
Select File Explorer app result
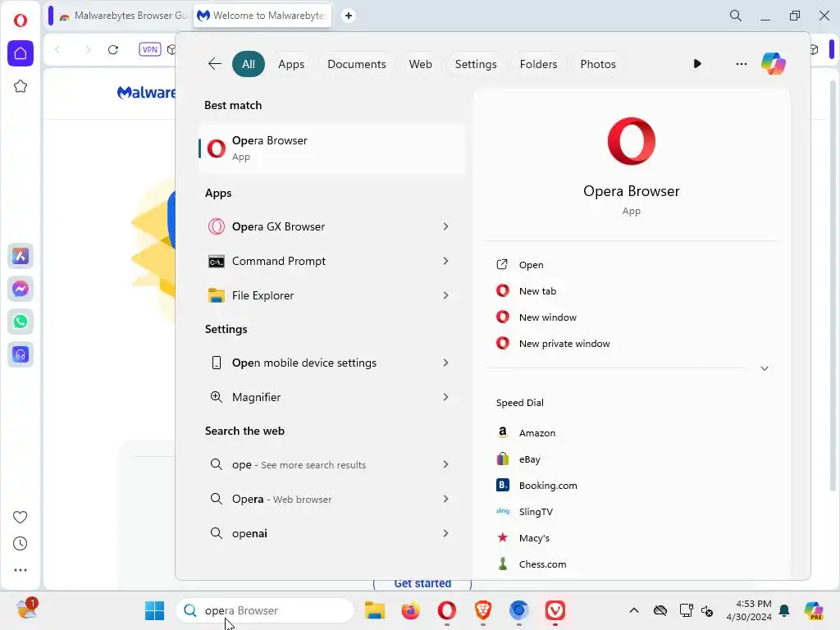tap(320, 295)
